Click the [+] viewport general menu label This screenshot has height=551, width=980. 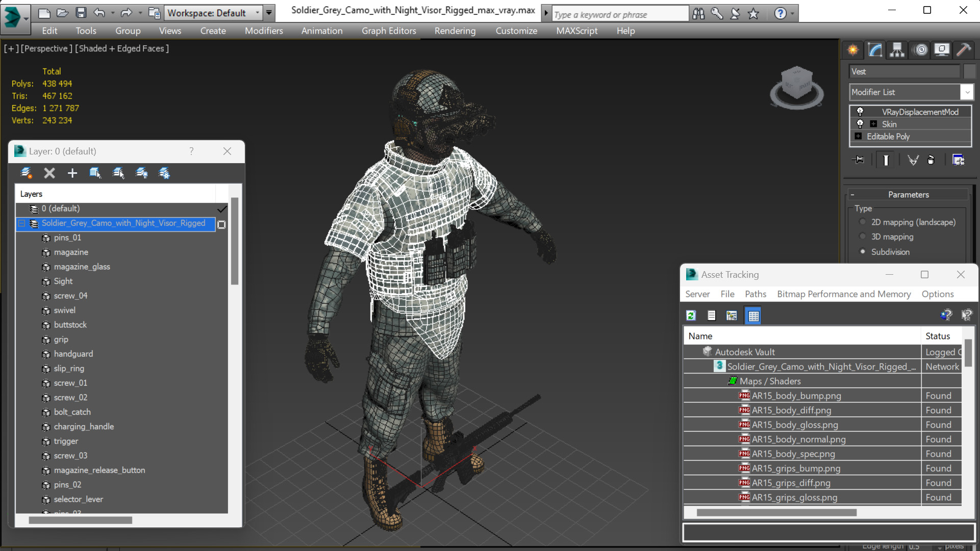pyautogui.click(x=11, y=48)
